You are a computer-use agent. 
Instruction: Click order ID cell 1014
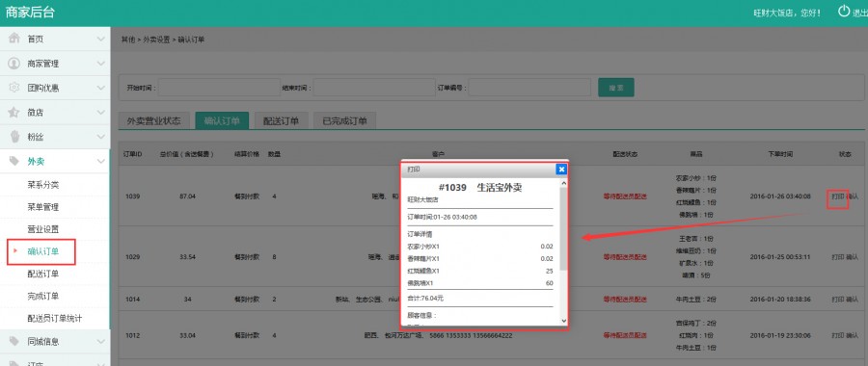point(132,300)
